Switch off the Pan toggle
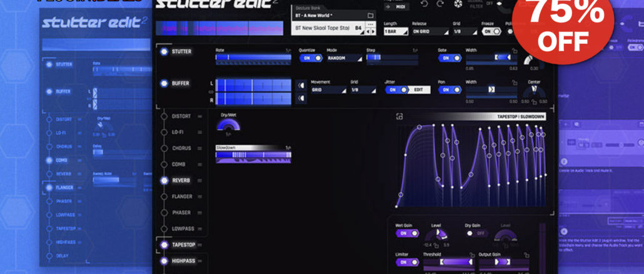Viewport: 644px width, 274px height. 450,90
